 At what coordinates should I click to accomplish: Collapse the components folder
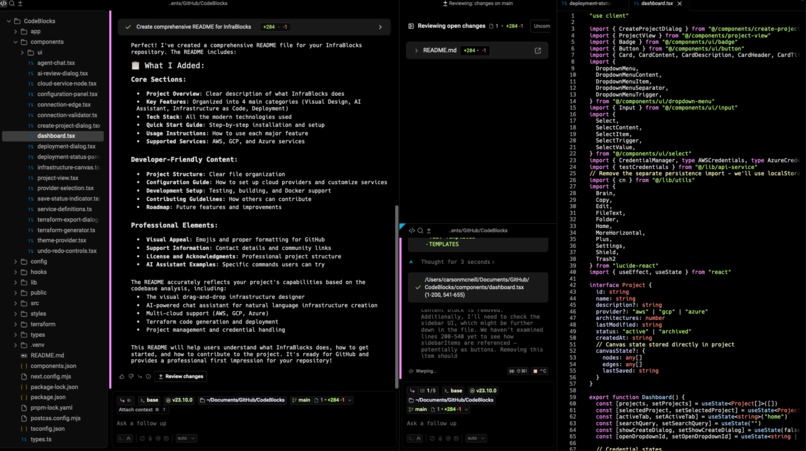15,42
